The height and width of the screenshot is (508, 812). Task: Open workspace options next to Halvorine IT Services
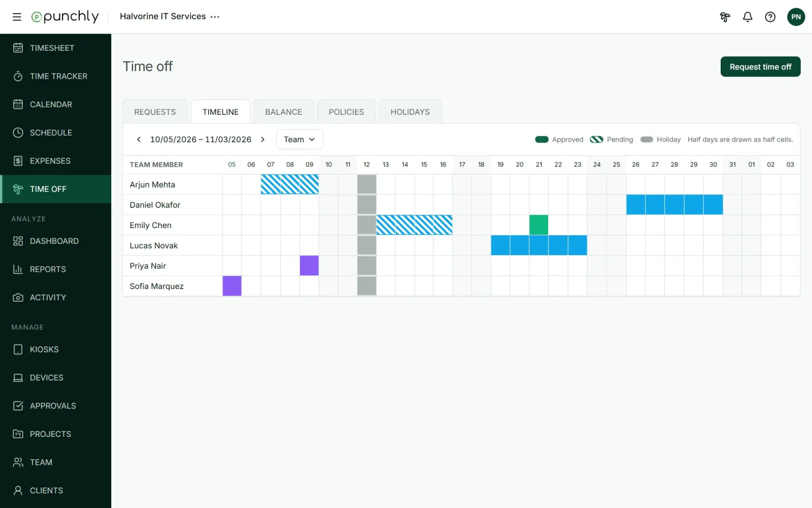click(215, 17)
